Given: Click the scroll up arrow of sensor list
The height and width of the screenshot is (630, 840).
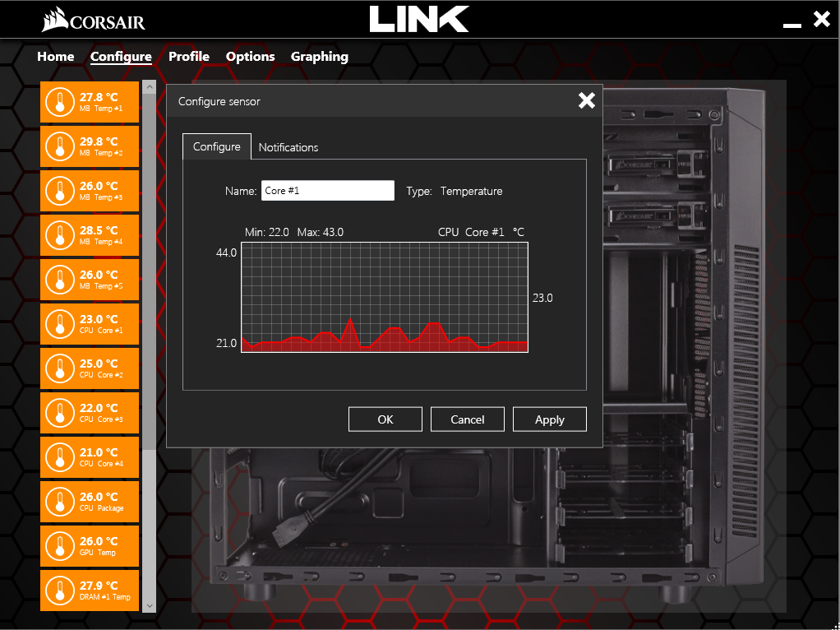Looking at the screenshot, I should tap(150, 87).
